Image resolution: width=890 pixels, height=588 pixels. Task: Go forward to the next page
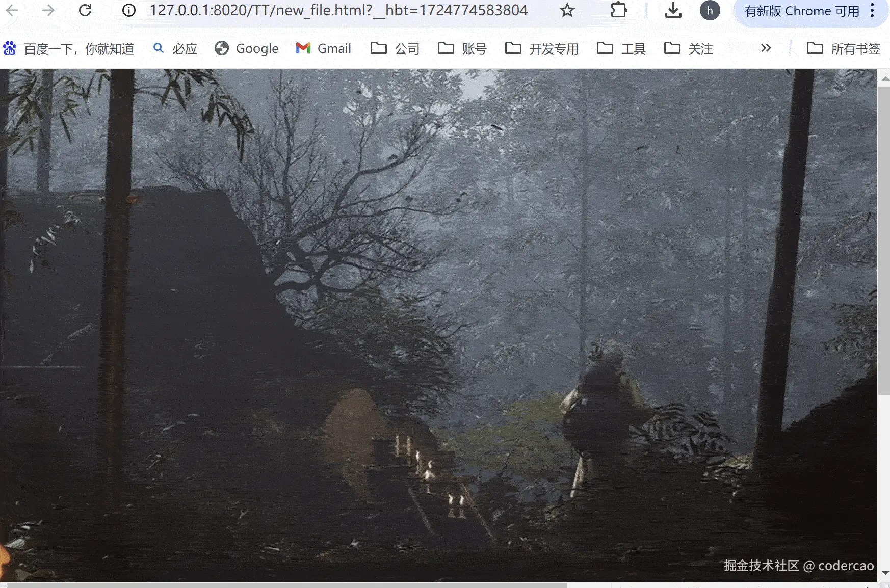[48, 10]
